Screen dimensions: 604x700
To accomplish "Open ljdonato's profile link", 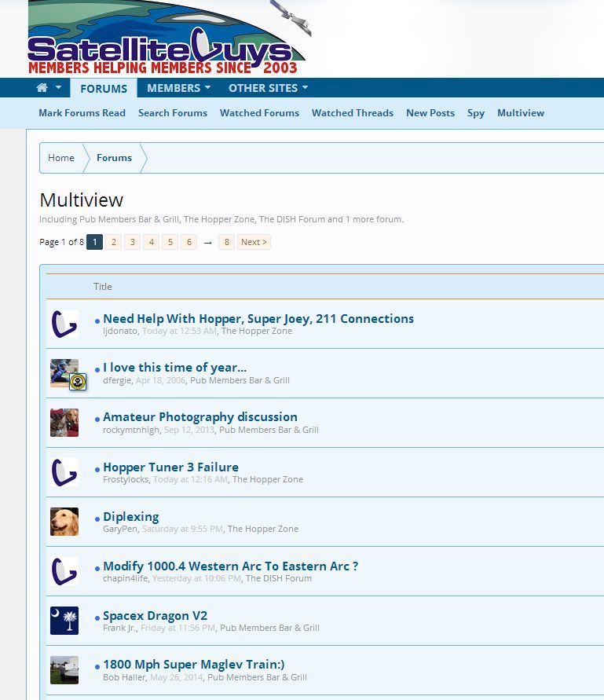I will pyautogui.click(x=120, y=331).
